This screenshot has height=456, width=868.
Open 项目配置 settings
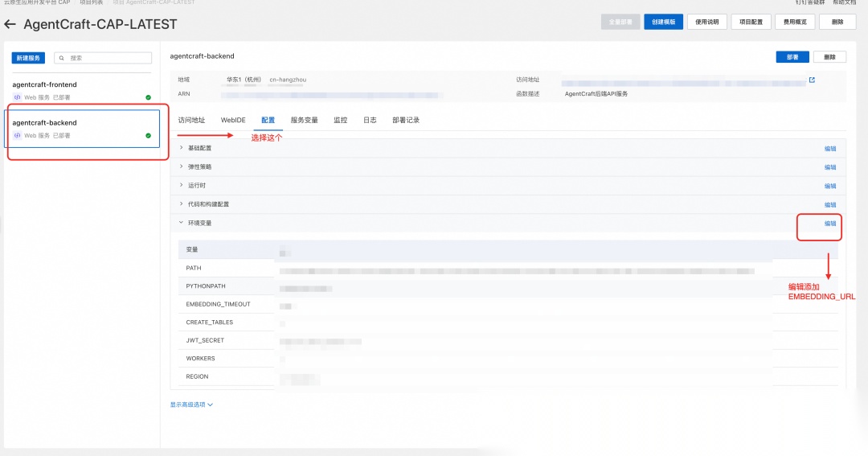click(751, 23)
